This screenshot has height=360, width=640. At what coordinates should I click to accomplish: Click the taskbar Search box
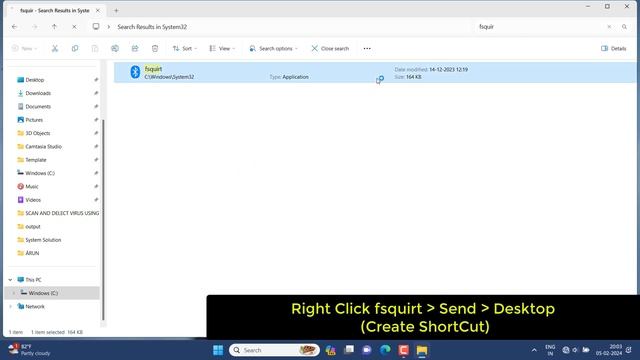pos(274,350)
